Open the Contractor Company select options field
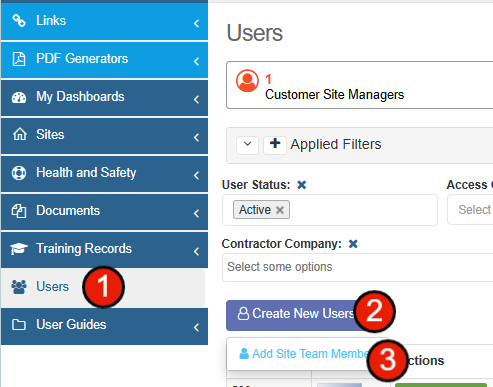Image resolution: width=493 pixels, height=387 pixels. [x=357, y=267]
